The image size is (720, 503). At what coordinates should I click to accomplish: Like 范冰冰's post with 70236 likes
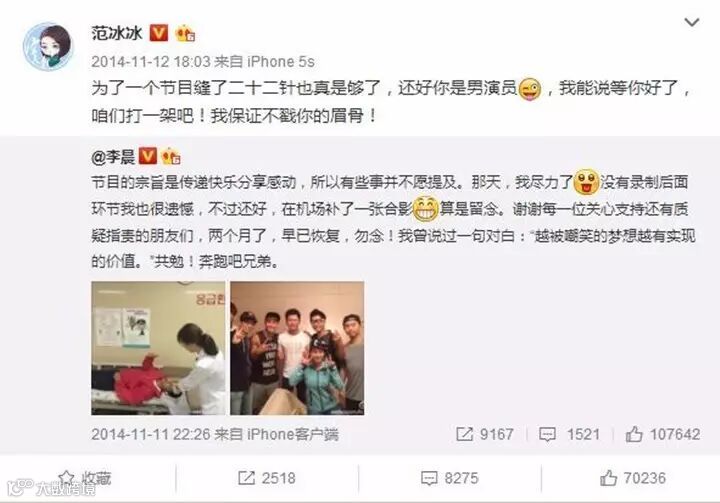tap(633, 478)
